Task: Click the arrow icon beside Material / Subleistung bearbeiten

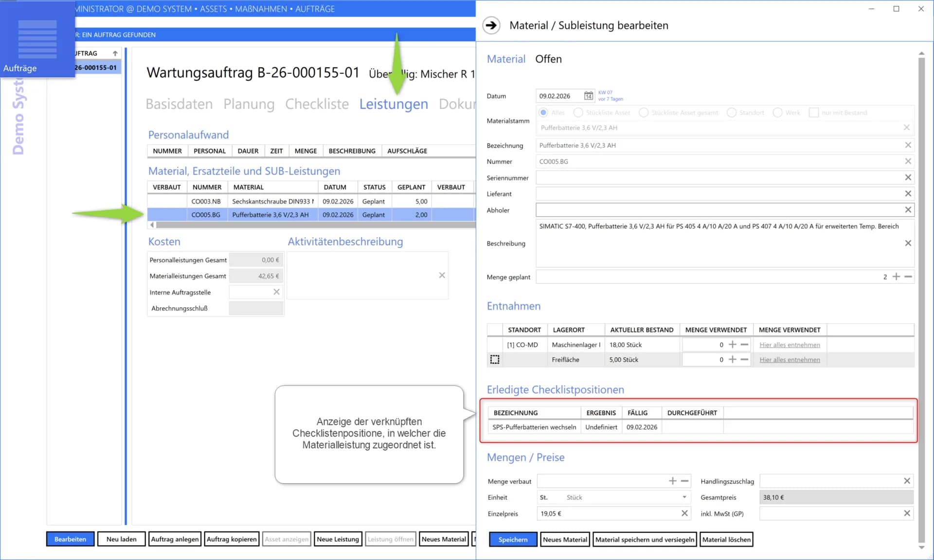Action: (x=491, y=25)
